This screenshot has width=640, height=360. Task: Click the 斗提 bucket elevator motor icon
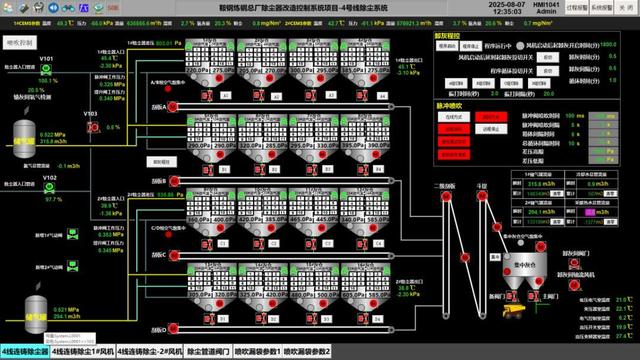coord(482,196)
